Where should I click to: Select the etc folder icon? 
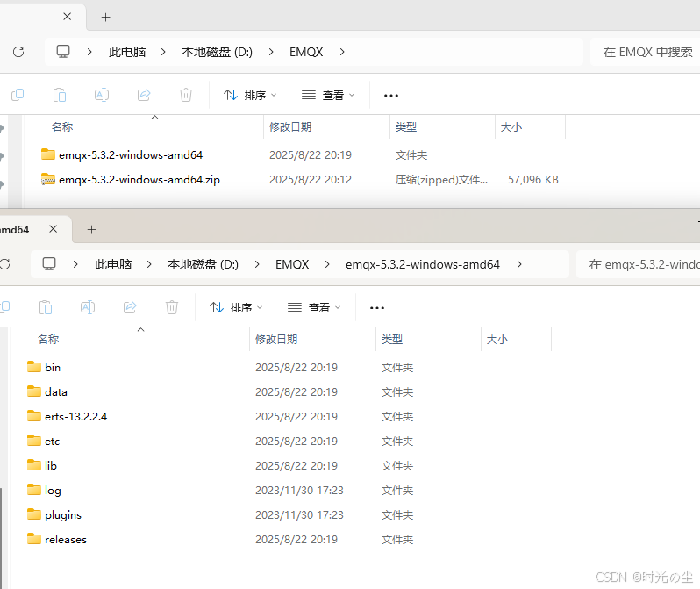pyautogui.click(x=34, y=441)
